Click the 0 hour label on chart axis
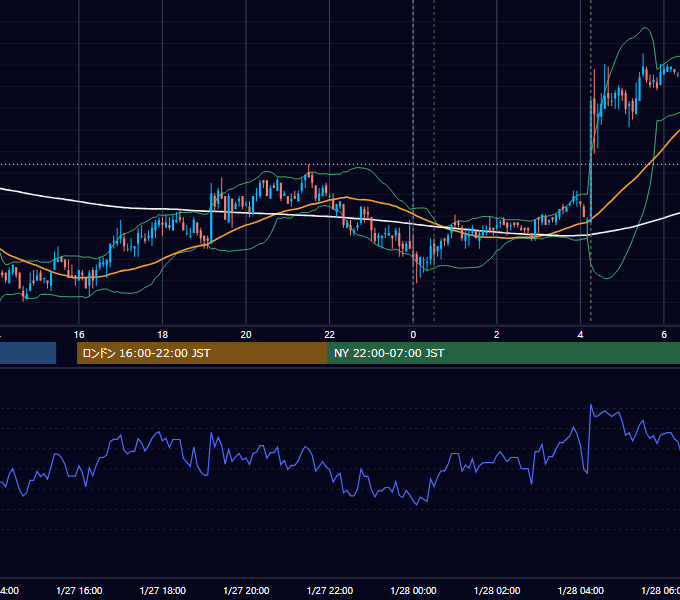 (x=413, y=335)
